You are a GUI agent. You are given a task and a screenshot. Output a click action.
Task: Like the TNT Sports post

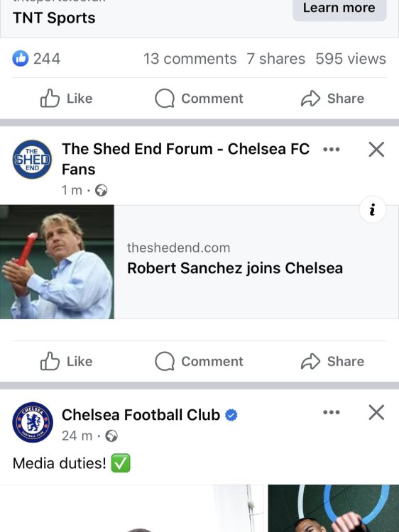click(67, 99)
